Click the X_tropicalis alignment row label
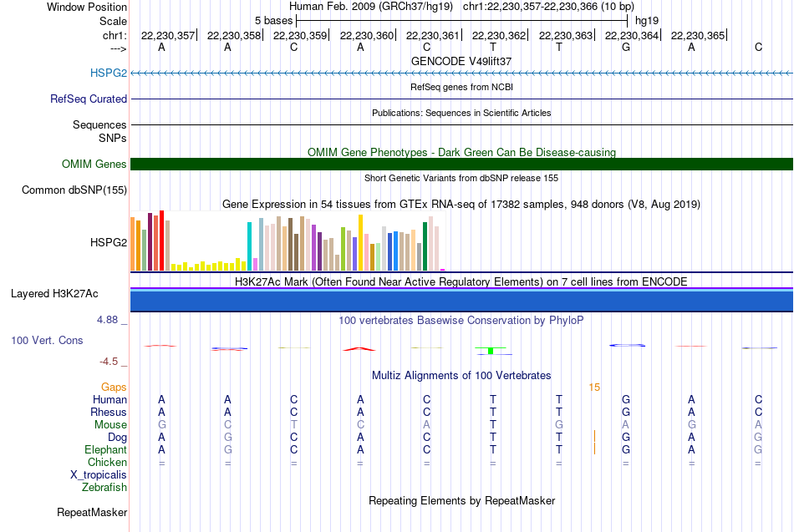 coord(99,475)
